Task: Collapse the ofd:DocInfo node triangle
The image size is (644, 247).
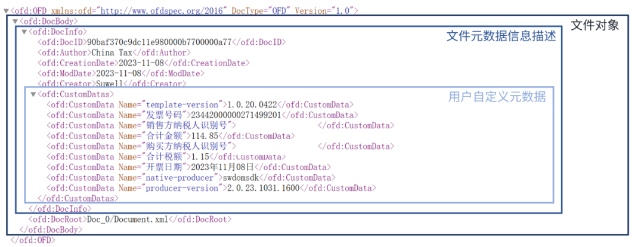Action: [x=24, y=32]
